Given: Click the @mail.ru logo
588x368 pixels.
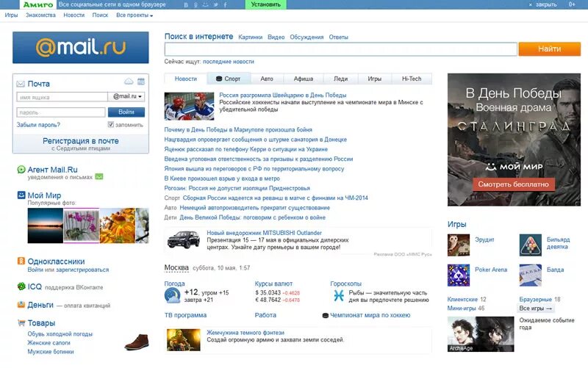Looking at the screenshot, I should click(81, 48).
